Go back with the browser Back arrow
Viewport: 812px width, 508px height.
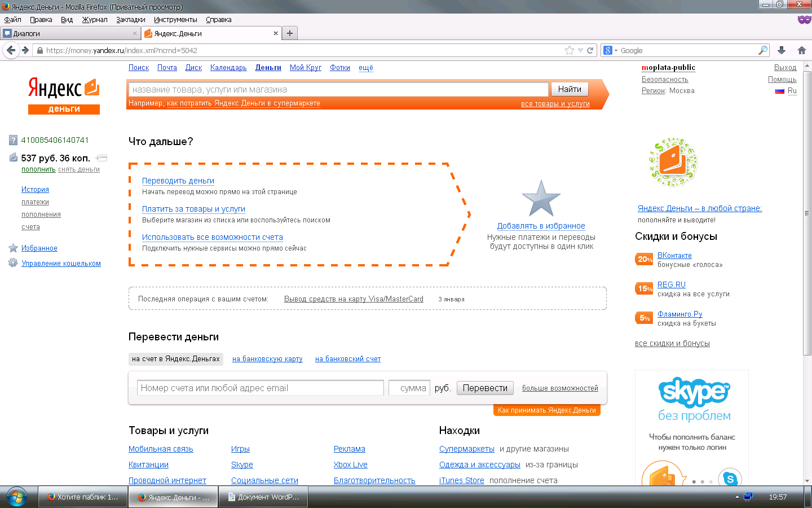[x=11, y=50]
